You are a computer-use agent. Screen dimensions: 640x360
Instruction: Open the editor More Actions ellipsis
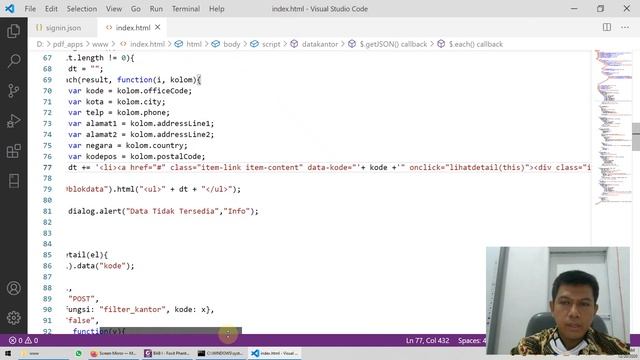[x=625, y=27]
